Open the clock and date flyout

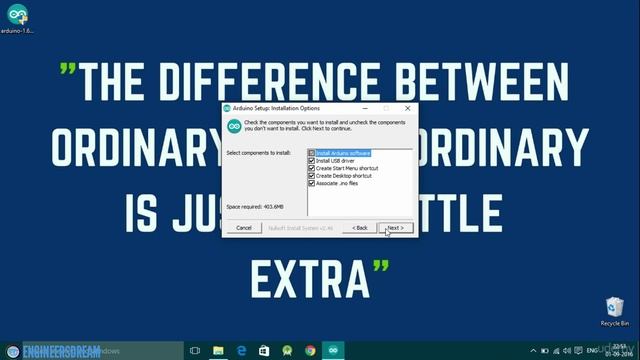[x=619, y=351]
